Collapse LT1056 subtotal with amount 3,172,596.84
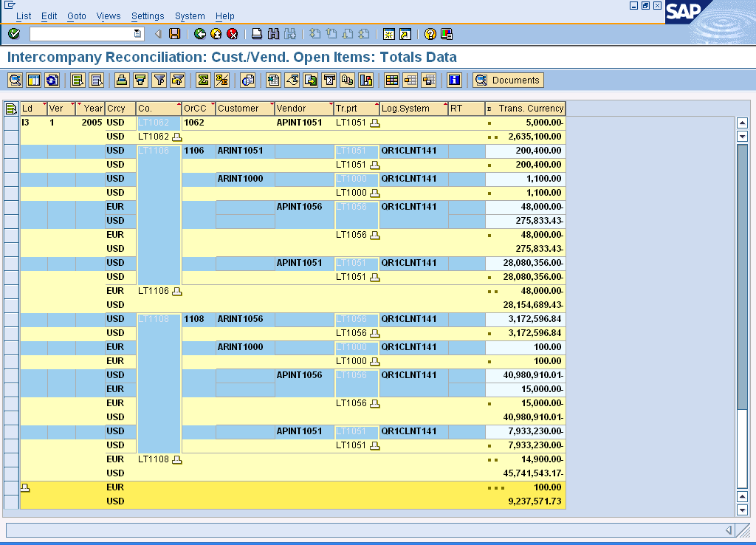The width and height of the screenshot is (756, 545). [374, 333]
